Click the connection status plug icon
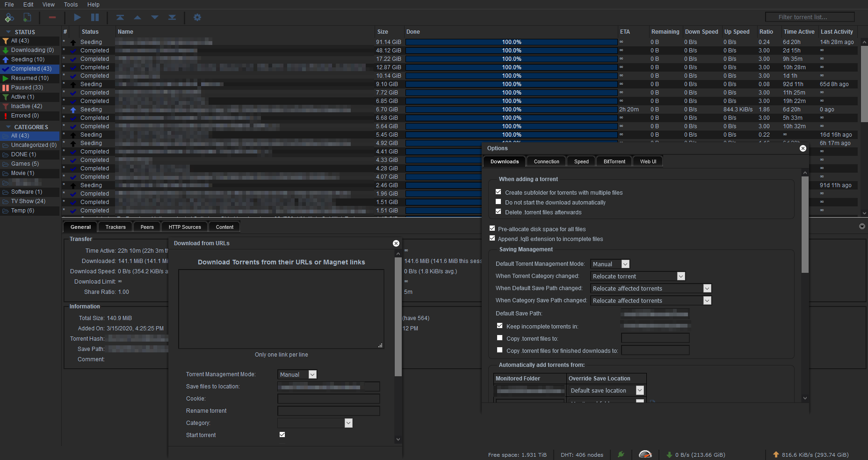The image size is (868, 460). [622, 454]
